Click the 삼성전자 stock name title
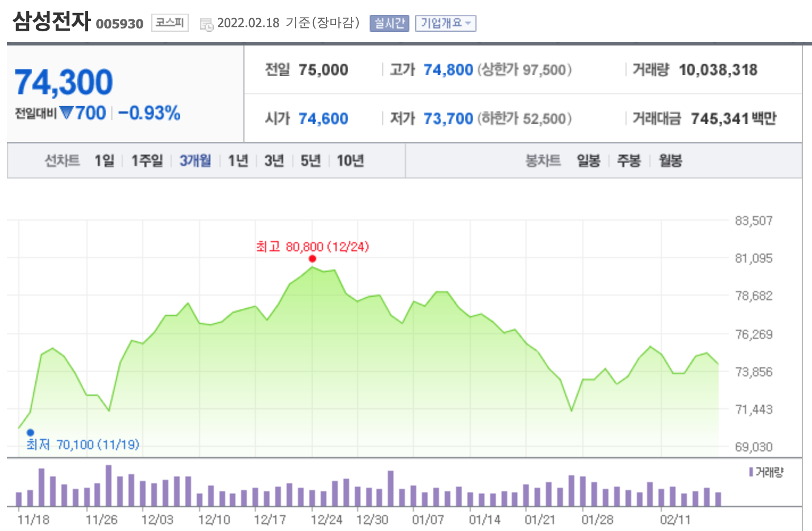This screenshot has width=812, height=531. 51,21
